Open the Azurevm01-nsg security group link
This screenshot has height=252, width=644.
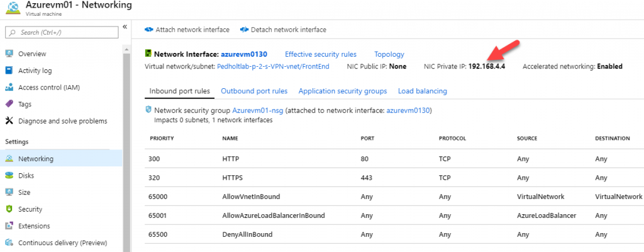[x=257, y=110]
